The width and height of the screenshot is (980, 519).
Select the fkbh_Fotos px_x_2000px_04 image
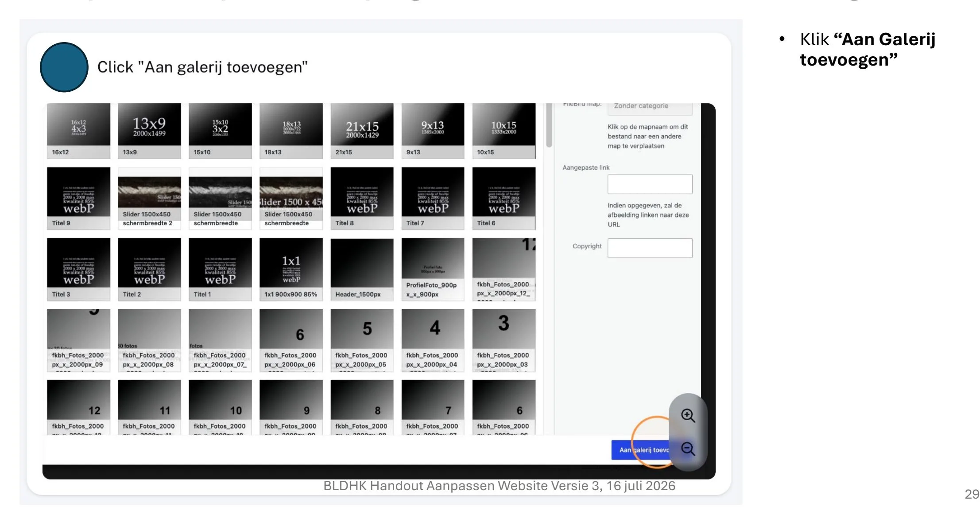tap(433, 340)
